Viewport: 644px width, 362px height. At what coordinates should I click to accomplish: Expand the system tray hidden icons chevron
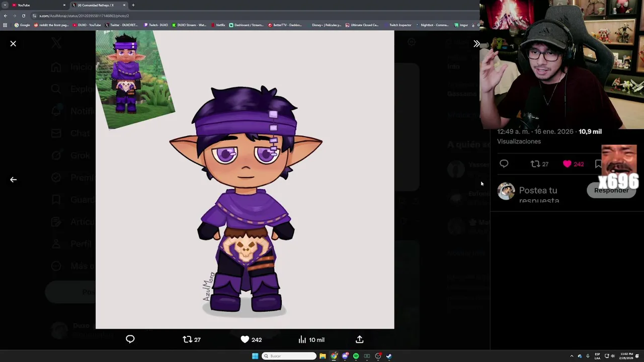pos(572,356)
